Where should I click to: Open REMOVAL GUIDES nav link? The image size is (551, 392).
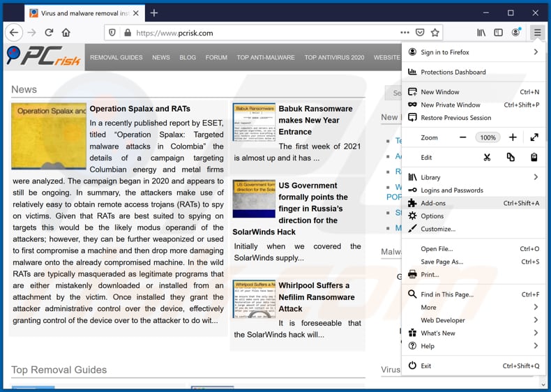[116, 57]
